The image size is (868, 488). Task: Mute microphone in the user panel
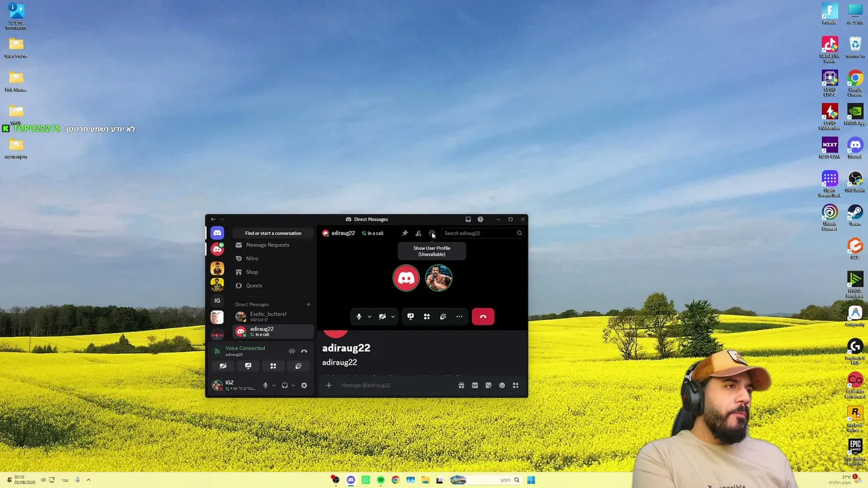(265, 386)
